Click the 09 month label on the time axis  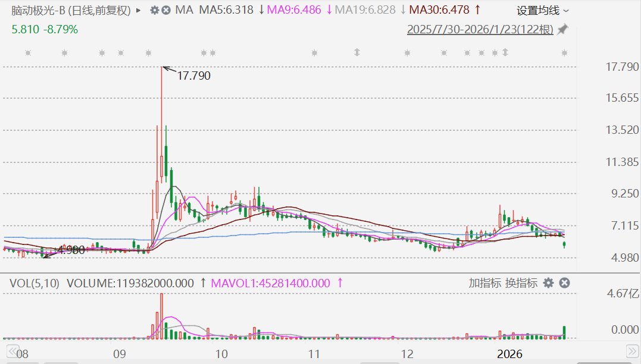point(120,354)
